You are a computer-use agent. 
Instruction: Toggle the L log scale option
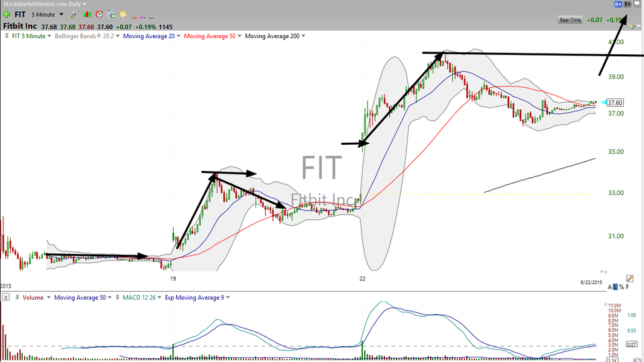(615, 287)
